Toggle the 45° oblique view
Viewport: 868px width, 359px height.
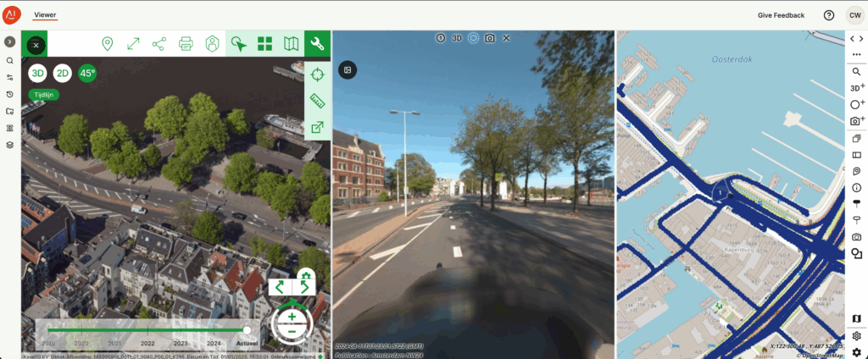(x=88, y=74)
